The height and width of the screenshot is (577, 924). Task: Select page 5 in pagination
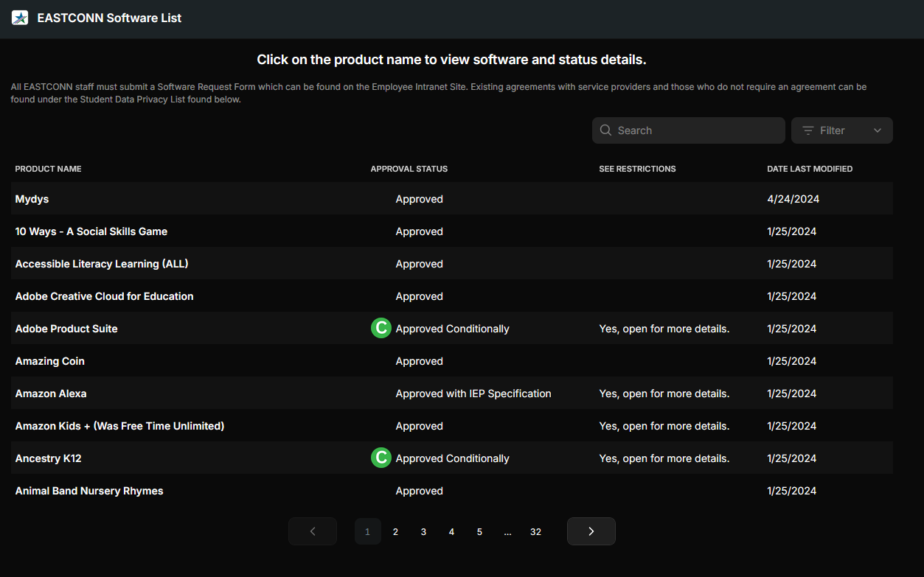point(479,531)
